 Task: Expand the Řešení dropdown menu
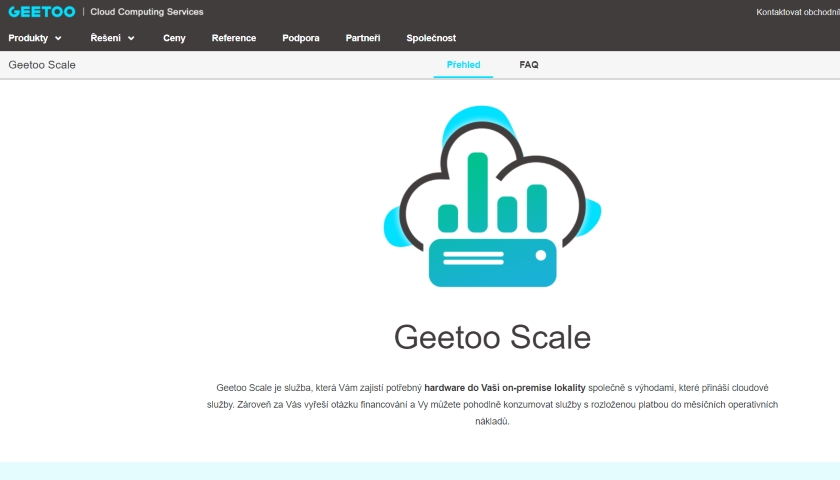coord(112,38)
